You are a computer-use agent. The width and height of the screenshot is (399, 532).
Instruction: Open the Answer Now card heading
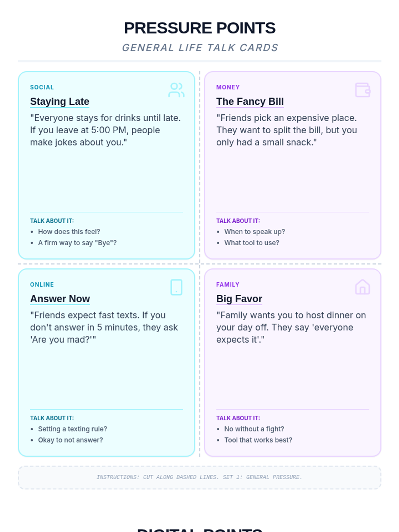pyautogui.click(x=60, y=299)
